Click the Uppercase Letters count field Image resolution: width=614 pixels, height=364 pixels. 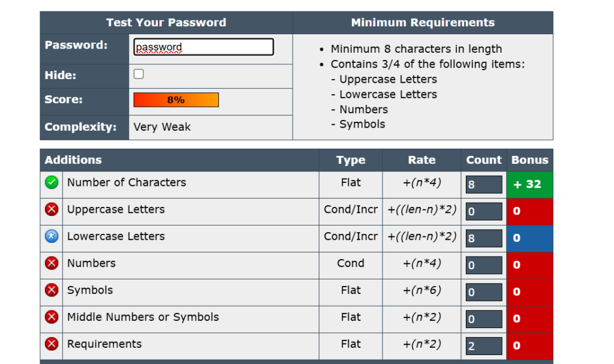click(x=484, y=211)
